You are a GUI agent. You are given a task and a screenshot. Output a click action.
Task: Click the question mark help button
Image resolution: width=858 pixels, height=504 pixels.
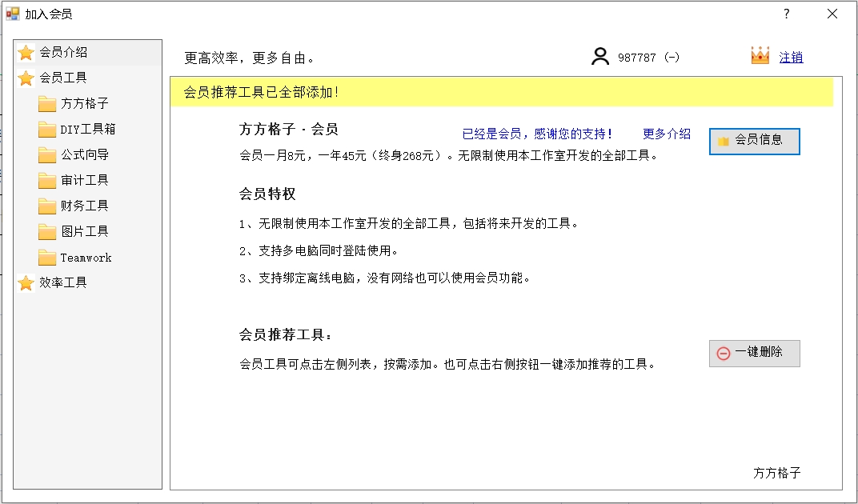click(x=786, y=14)
